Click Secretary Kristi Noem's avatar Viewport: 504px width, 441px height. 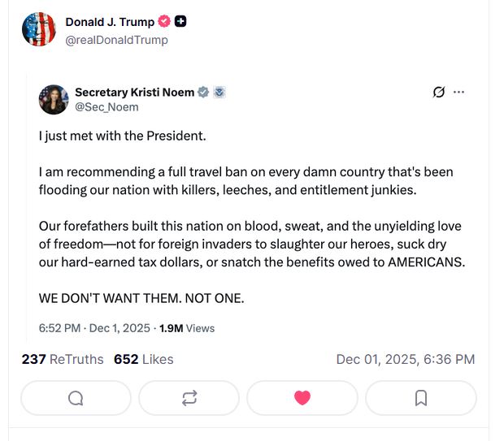[x=54, y=99]
